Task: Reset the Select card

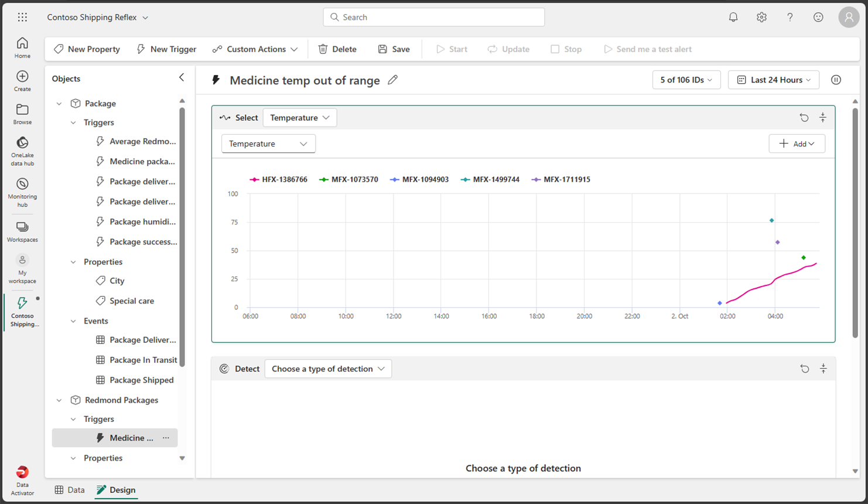Action: point(804,118)
